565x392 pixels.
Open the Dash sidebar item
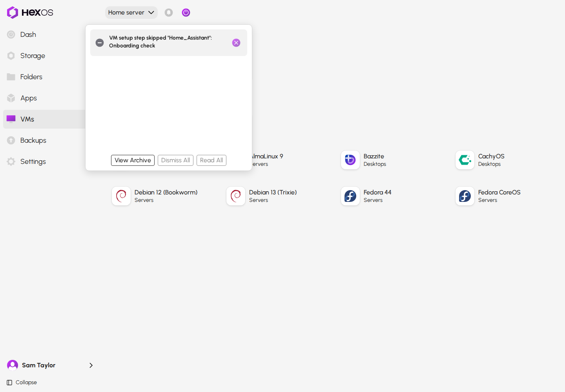point(44,34)
